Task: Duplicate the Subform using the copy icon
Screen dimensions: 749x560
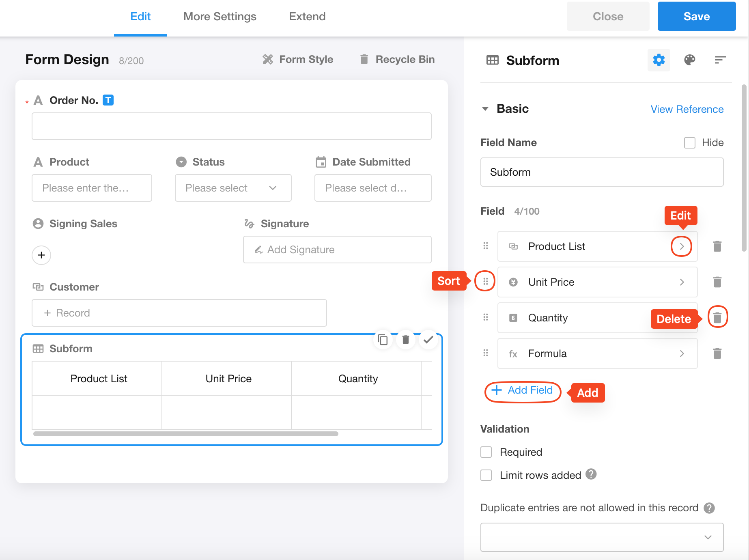Action: tap(383, 340)
